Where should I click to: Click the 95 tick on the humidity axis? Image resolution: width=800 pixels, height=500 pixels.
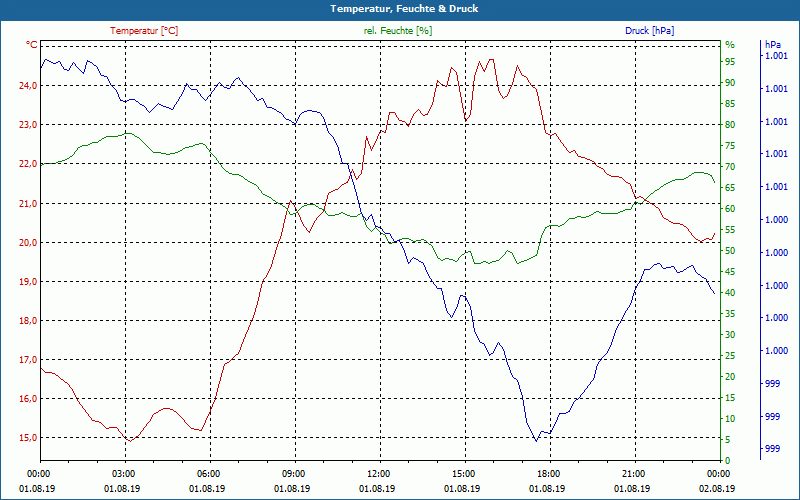730,62
